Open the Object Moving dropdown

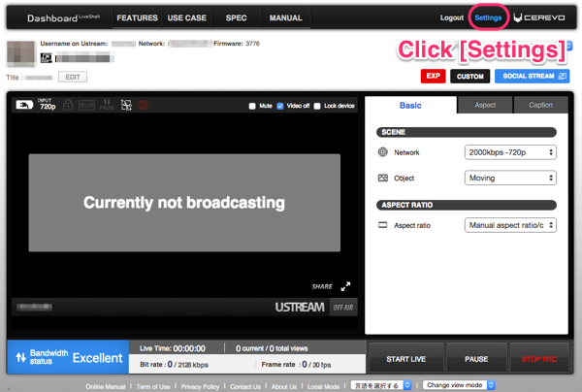(x=510, y=178)
